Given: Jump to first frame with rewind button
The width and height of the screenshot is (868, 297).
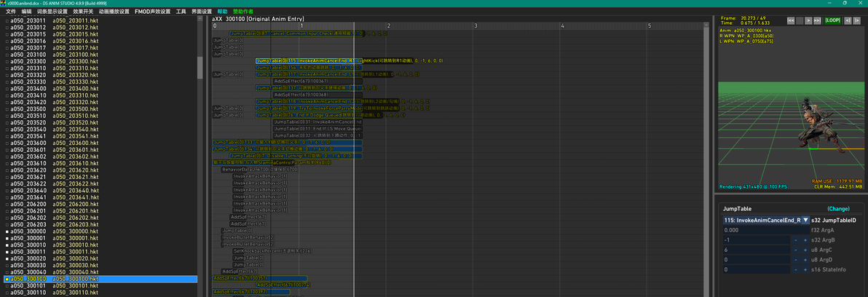Looking at the screenshot, I should [x=791, y=20].
